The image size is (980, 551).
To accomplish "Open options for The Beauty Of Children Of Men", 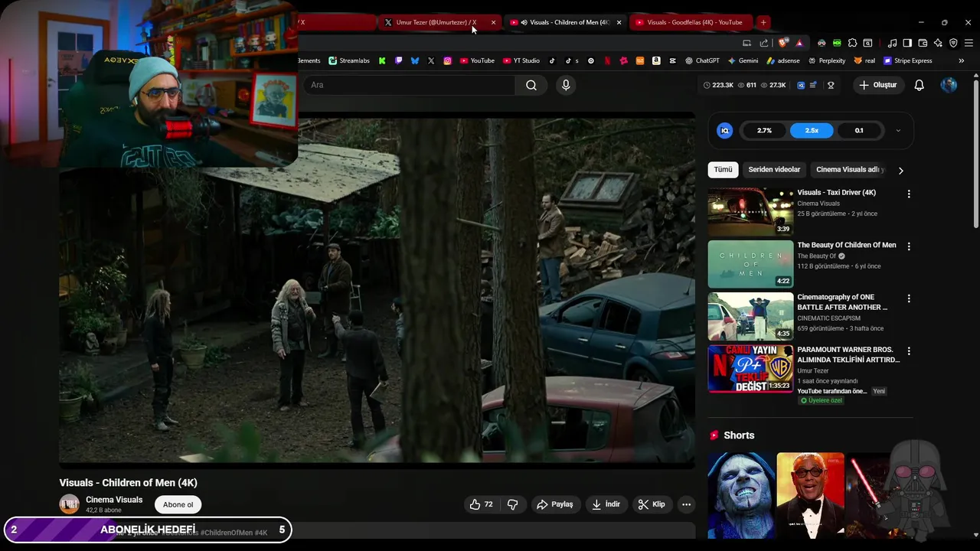I will (x=909, y=246).
